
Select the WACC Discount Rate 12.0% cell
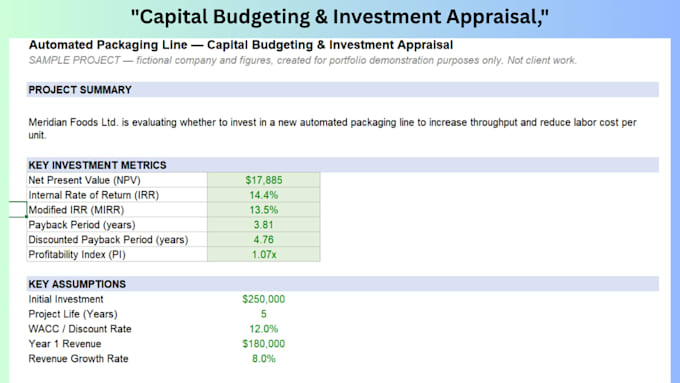tap(264, 329)
